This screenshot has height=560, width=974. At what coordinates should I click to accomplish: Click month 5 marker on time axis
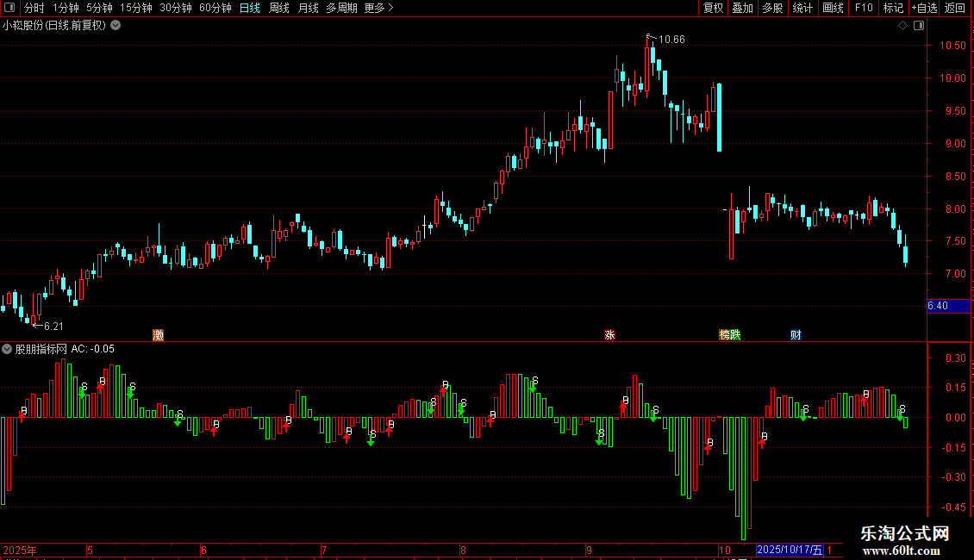(x=90, y=550)
